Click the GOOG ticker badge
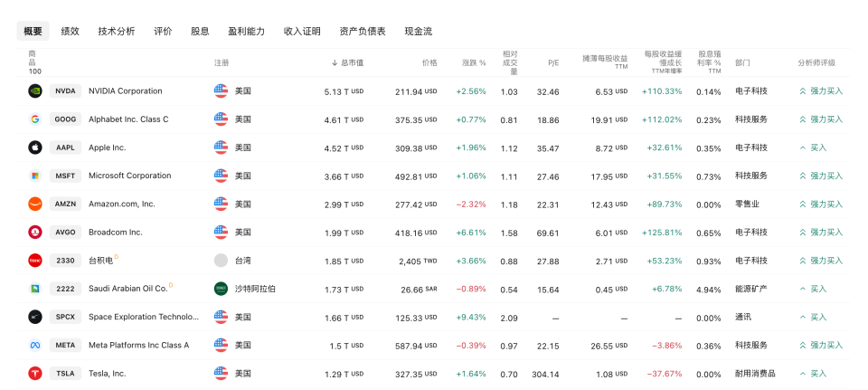Screen dimensions: 868x390 click(x=65, y=119)
